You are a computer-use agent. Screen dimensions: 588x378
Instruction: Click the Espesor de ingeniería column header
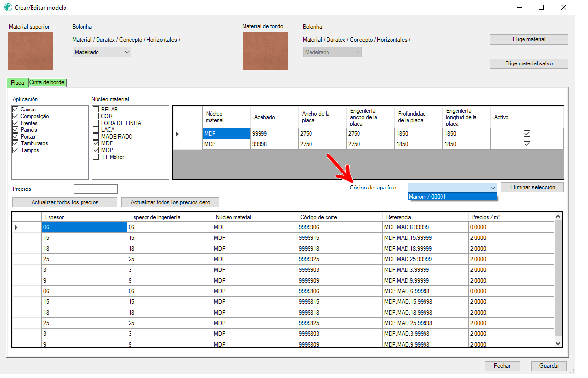(169, 217)
